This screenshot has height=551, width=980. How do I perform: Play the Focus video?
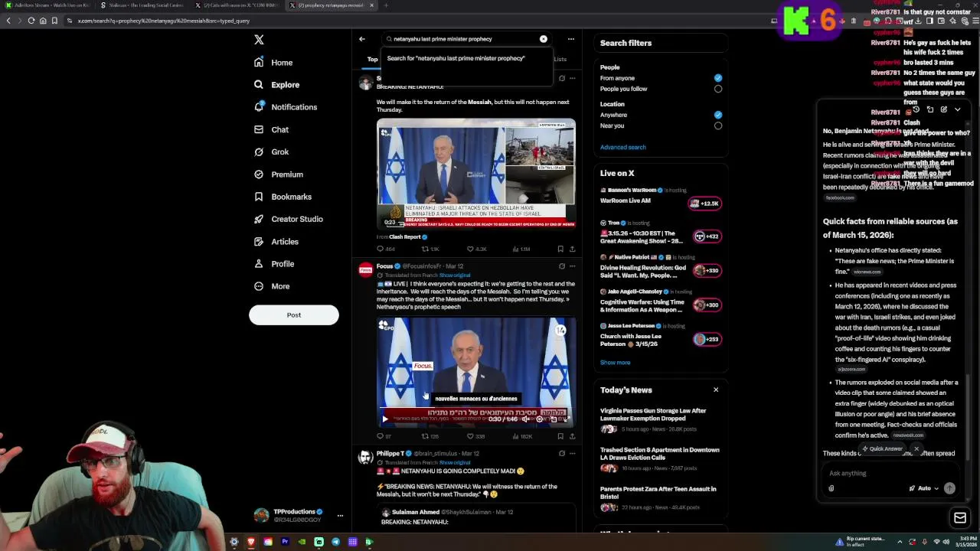pyautogui.click(x=384, y=419)
